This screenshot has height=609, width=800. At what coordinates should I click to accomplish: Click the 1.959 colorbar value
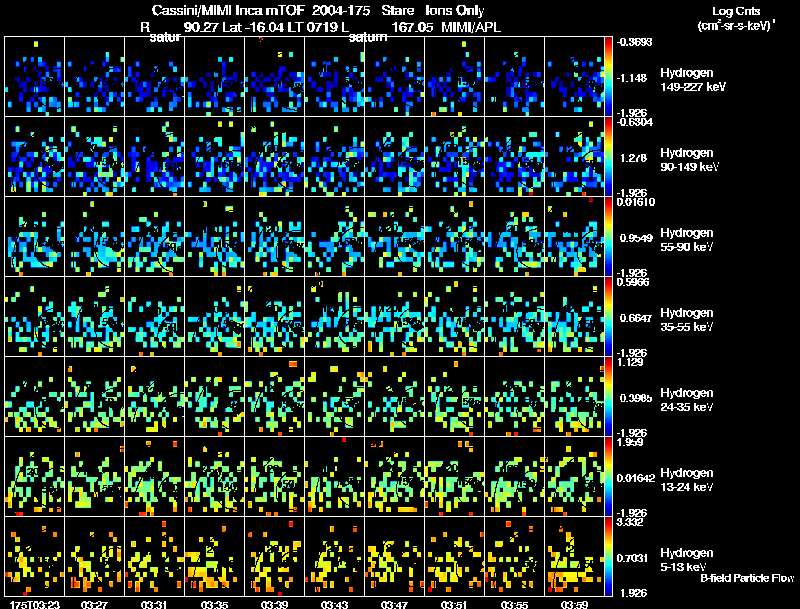coord(630,442)
